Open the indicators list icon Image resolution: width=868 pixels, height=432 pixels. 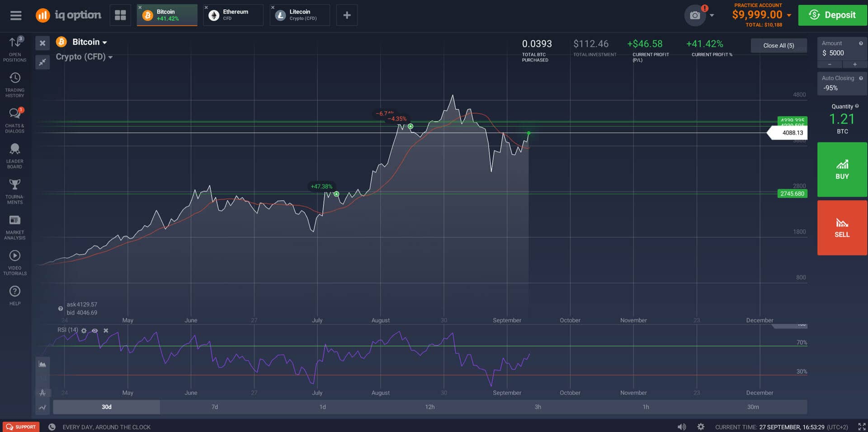[x=42, y=408]
